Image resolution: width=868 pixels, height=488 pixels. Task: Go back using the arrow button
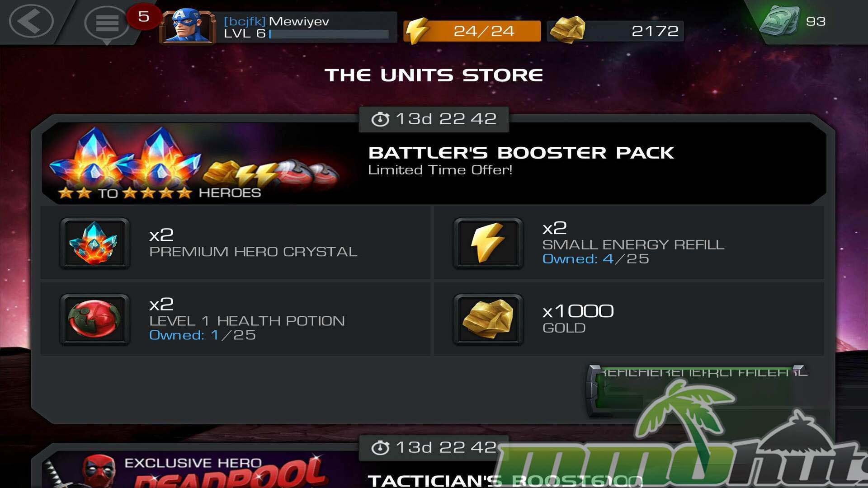point(31,21)
